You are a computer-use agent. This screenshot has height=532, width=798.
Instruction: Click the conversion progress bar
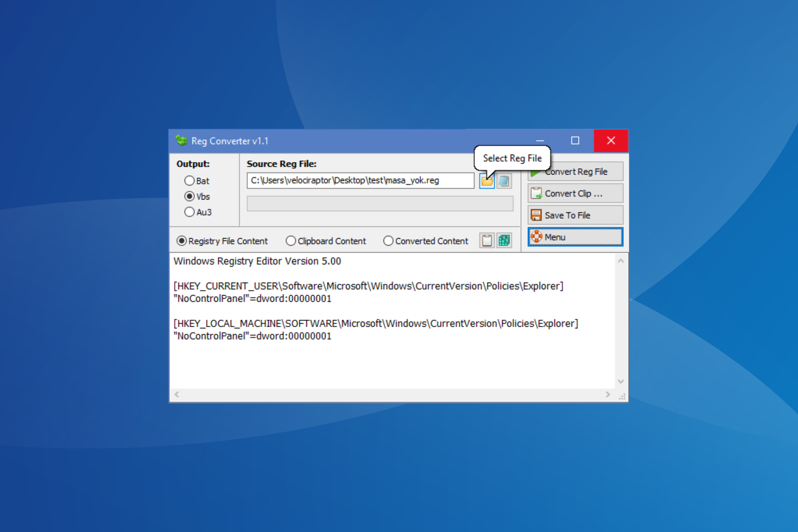coord(380,204)
